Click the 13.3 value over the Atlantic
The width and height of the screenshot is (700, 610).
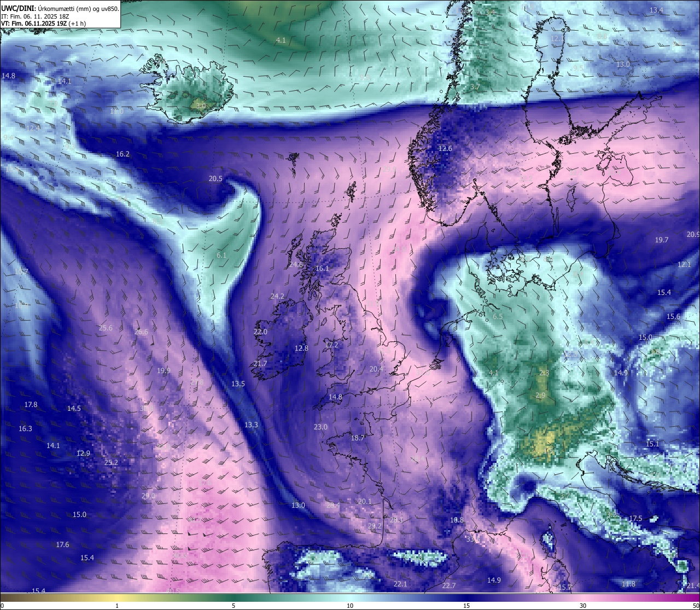pyautogui.click(x=251, y=425)
